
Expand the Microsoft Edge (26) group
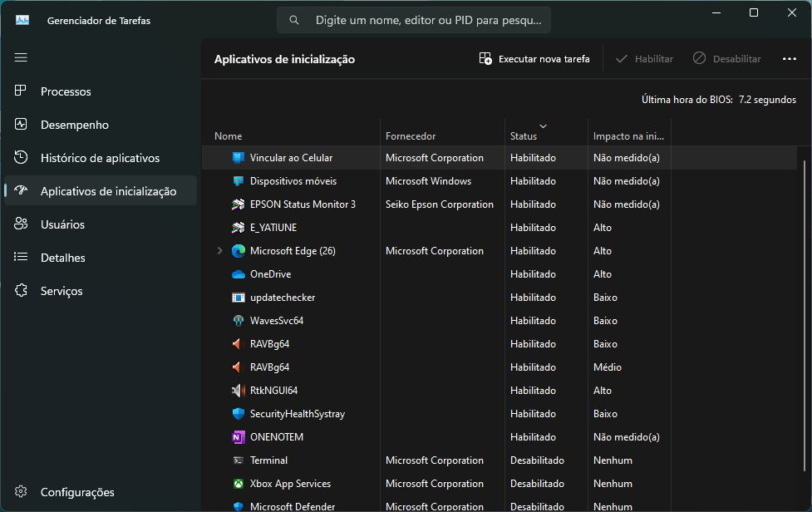220,251
